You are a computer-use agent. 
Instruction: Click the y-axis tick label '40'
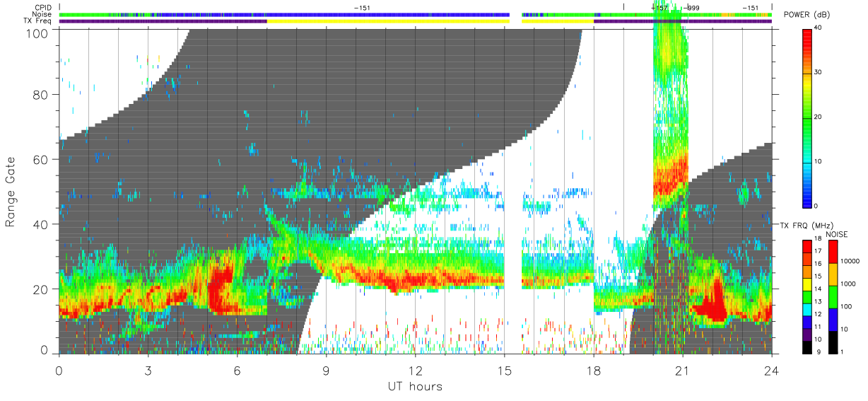pyautogui.click(x=41, y=224)
